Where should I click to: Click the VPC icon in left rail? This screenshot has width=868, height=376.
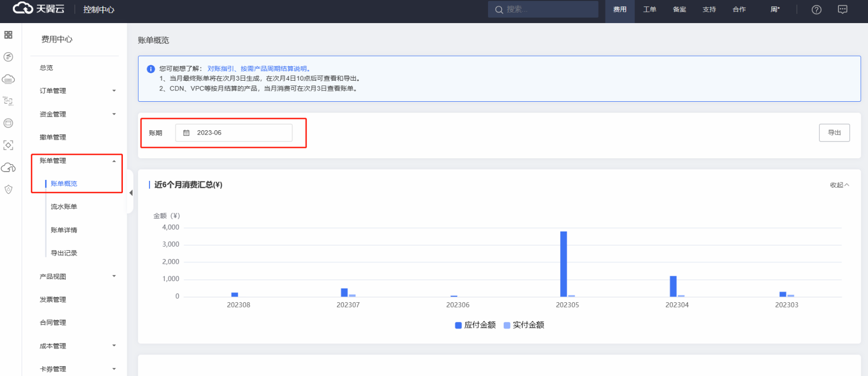[x=8, y=101]
